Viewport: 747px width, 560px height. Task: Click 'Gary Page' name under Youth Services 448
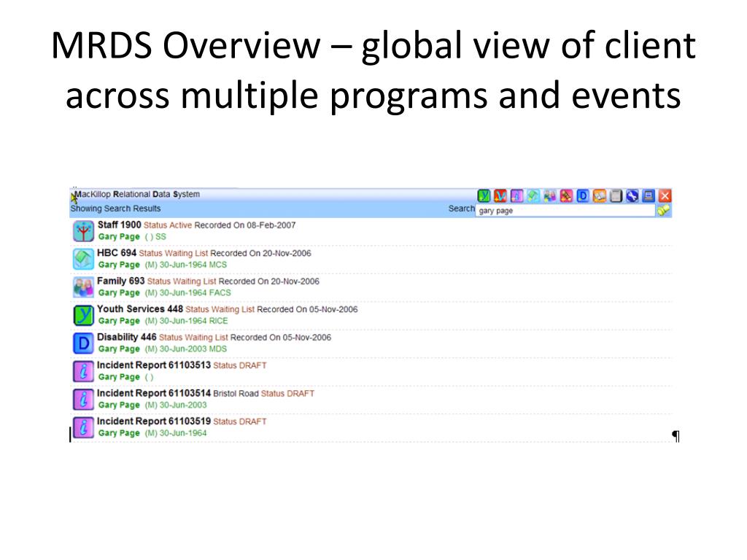tap(119, 321)
